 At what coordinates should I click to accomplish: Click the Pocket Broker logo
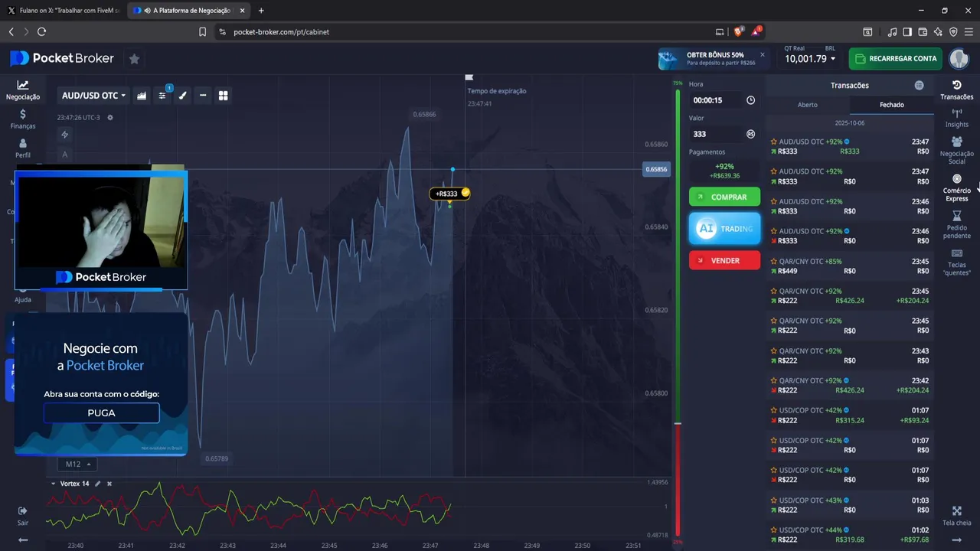pos(63,58)
